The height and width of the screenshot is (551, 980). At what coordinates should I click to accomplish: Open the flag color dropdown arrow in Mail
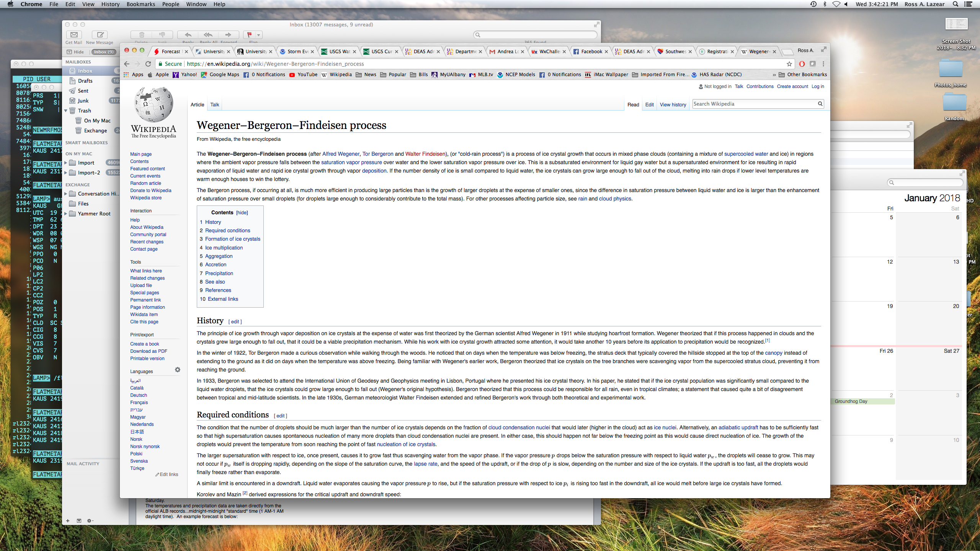point(259,35)
